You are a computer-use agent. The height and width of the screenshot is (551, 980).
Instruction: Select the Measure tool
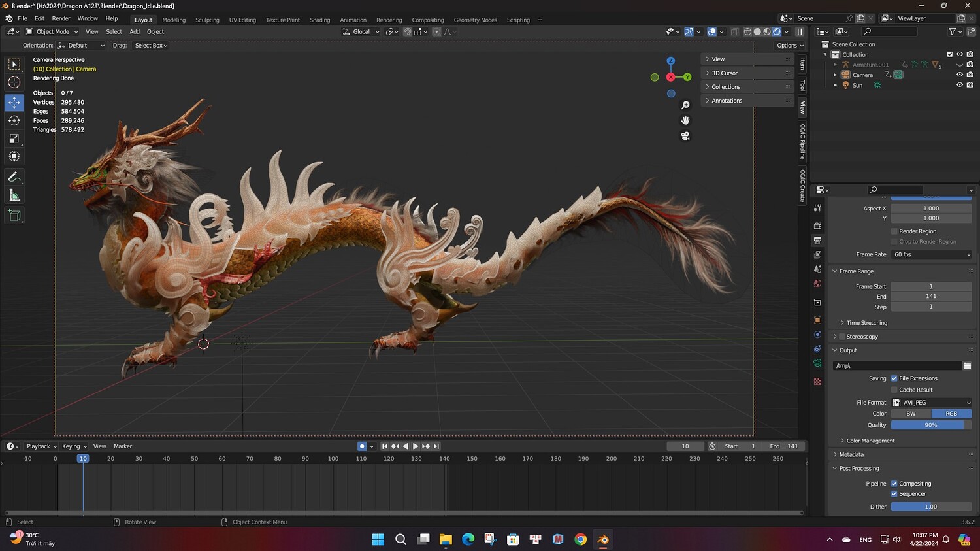tap(14, 195)
